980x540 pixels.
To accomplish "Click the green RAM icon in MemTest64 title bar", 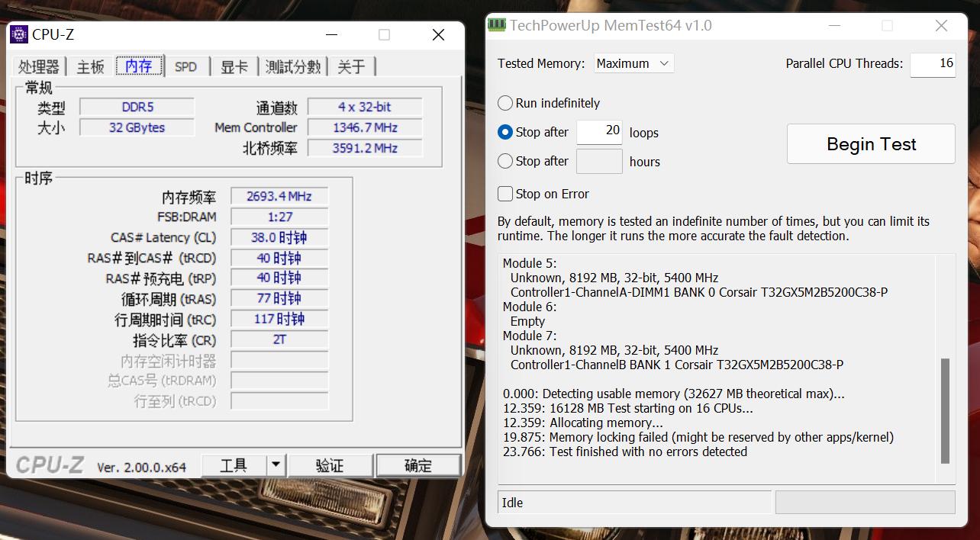I will (x=497, y=25).
